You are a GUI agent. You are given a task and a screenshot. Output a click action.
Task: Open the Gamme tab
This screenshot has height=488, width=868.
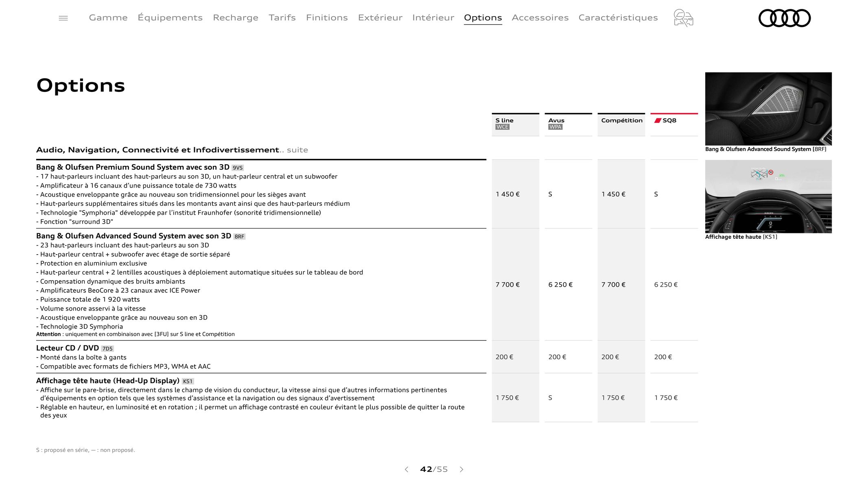(108, 17)
